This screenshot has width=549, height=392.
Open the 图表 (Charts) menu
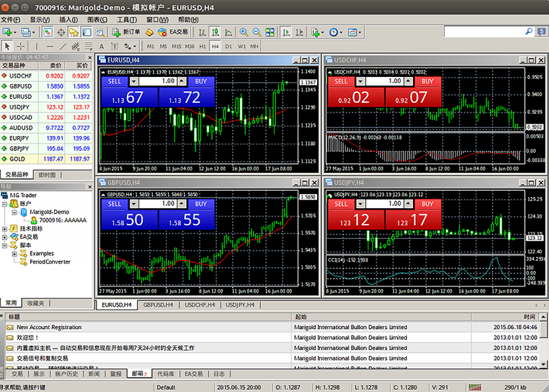point(97,20)
